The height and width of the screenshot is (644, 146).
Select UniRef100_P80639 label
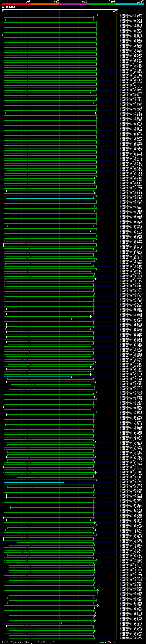[x=131, y=83]
